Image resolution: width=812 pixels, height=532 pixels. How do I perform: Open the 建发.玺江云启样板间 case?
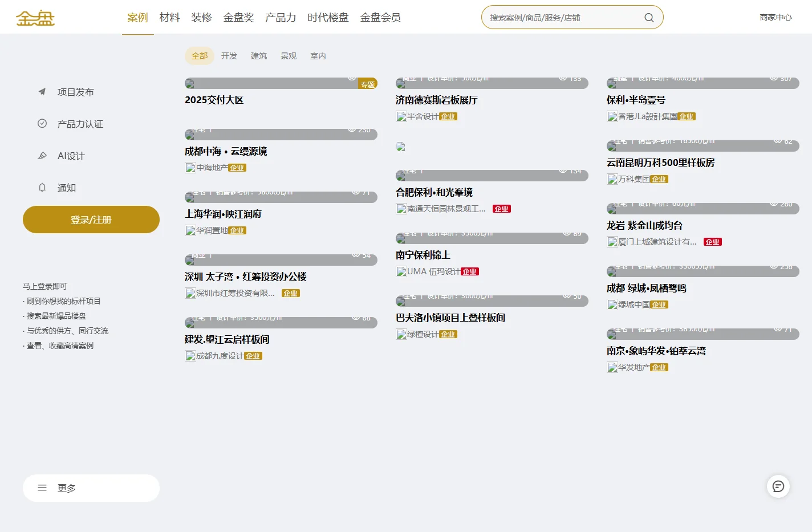tap(227, 339)
